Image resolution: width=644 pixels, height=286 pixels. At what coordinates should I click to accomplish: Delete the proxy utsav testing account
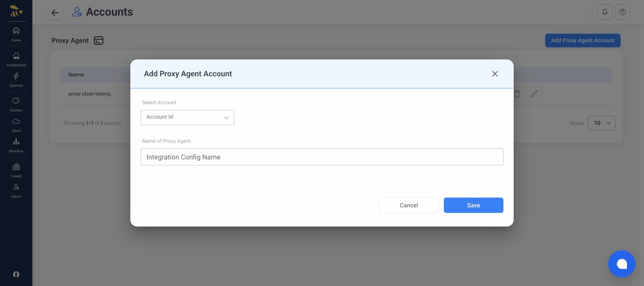coord(517,94)
